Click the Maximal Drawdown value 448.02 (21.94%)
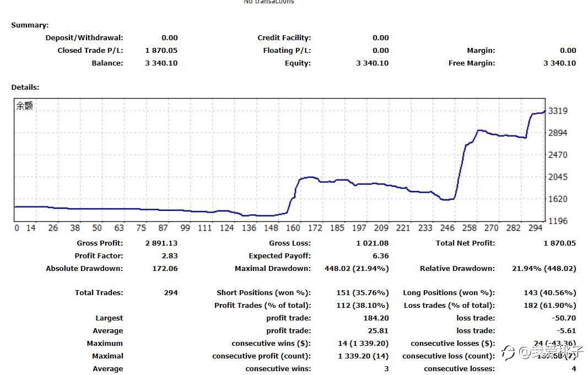 357,269
